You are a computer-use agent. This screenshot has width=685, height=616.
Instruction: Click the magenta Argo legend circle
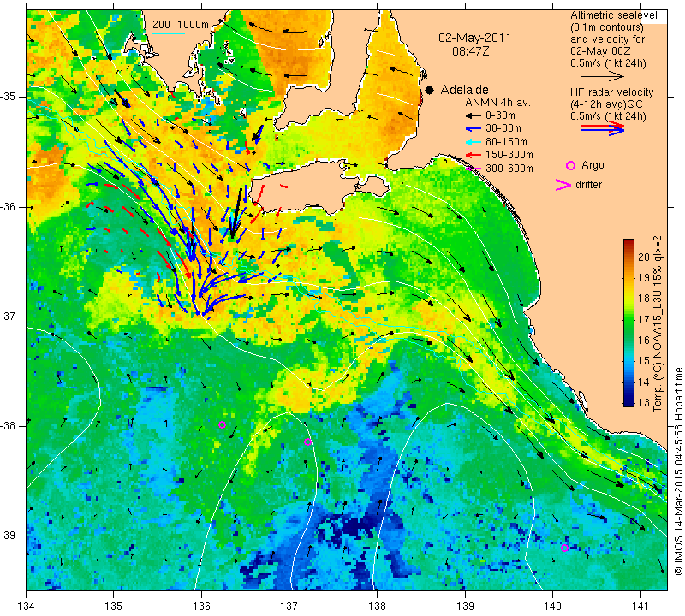point(570,165)
